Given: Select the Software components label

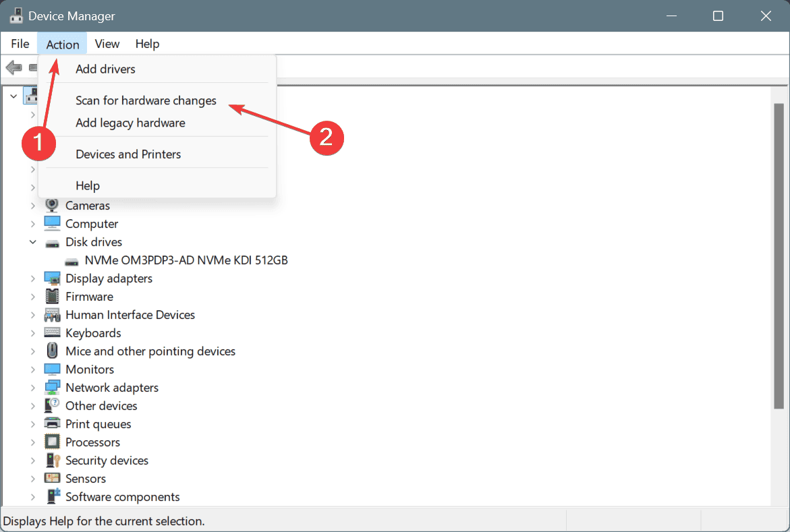Looking at the screenshot, I should 122,497.
